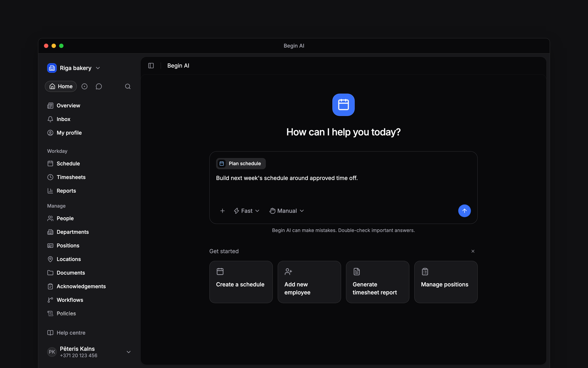Image resolution: width=588 pixels, height=368 pixels.
Task: Click the Manage positions card
Action: [446, 282]
